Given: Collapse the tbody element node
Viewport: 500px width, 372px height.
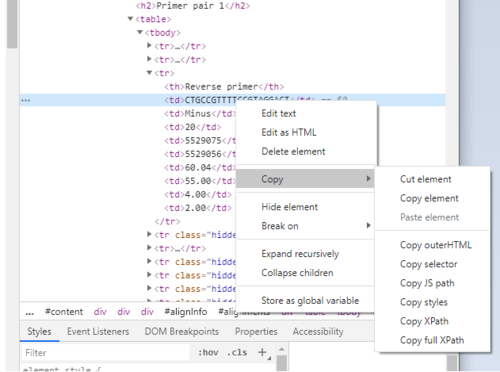Looking at the screenshot, I should coord(140,32).
